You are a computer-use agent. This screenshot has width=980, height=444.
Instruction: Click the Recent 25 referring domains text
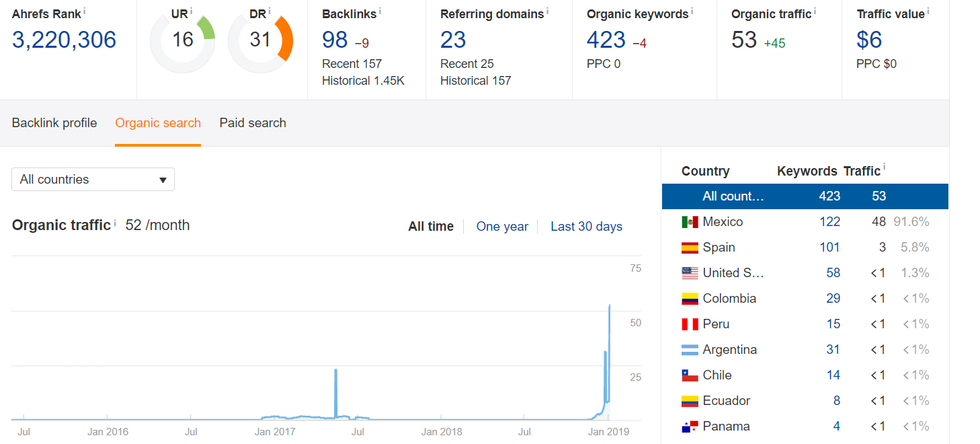(467, 64)
